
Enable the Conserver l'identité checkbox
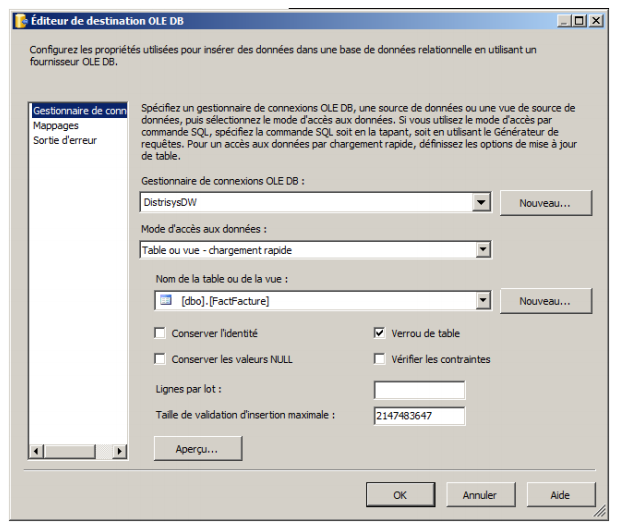160,333
